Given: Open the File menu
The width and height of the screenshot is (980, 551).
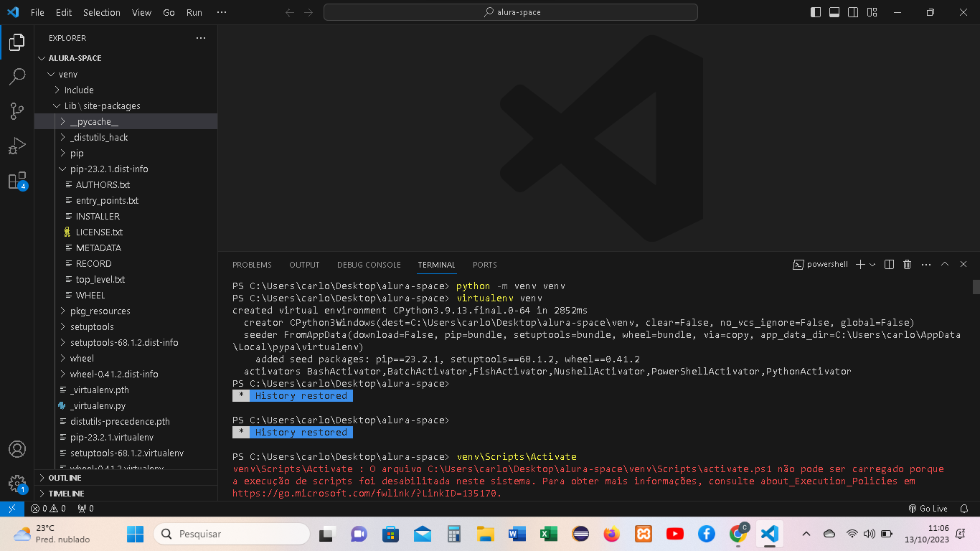Looking at the screenshot, I should click(x=37, y=12).
